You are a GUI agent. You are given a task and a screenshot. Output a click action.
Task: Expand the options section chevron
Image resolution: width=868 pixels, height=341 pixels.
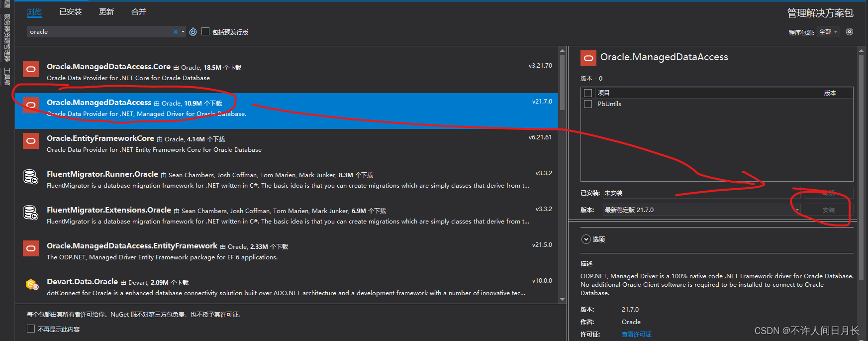click(x=586, y=239)
